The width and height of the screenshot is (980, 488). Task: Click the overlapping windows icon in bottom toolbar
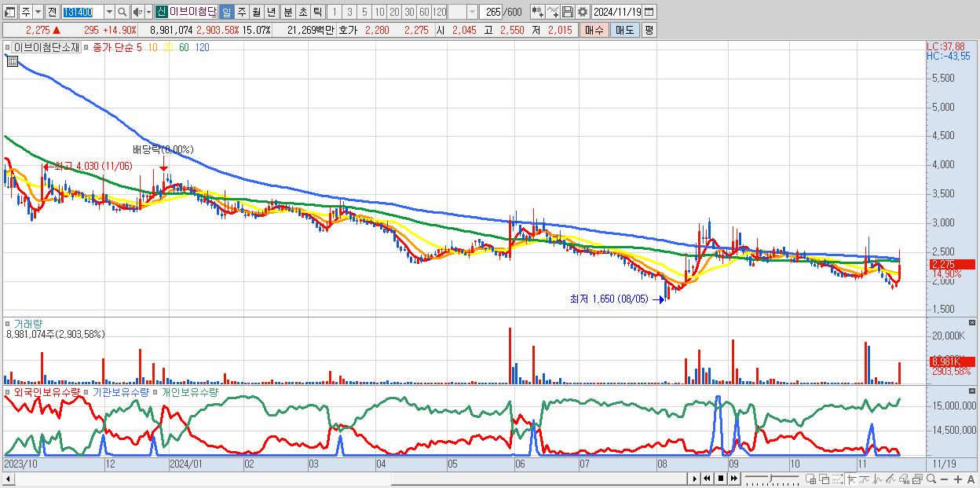[824, 479]
